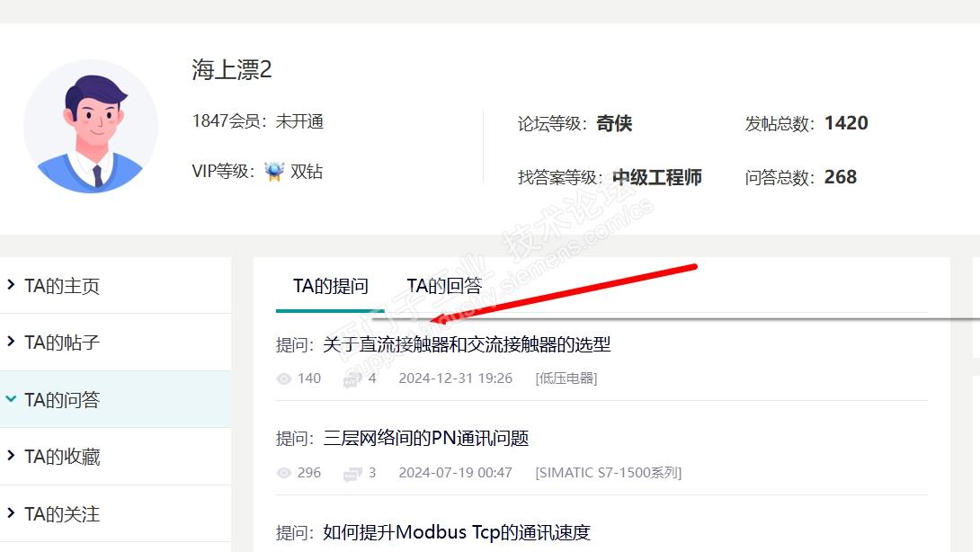Image resolution: width=980 pixels, height=552 pixels.
Task: Expand the TA的主页 chevron
Action: pos(11,285)
